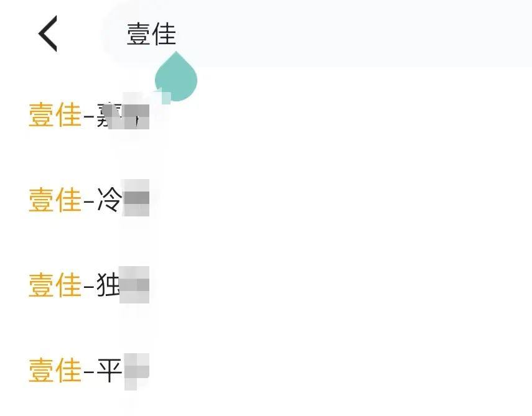Image resolution: width=532 pixels, height=416 pixels.
Task: Click the blurred name after 壹佳-冷
Action: 136,200
